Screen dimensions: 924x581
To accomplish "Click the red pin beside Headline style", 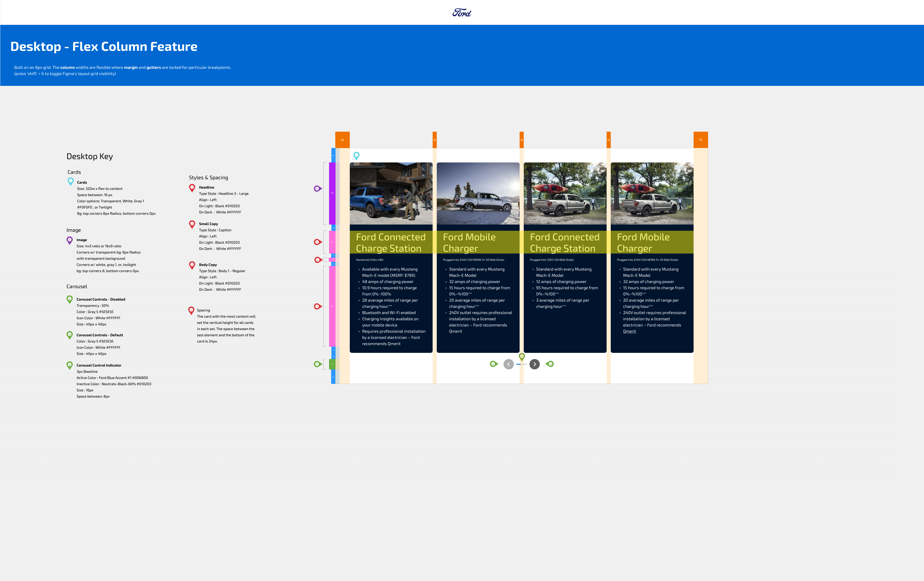I will point(192,188).
